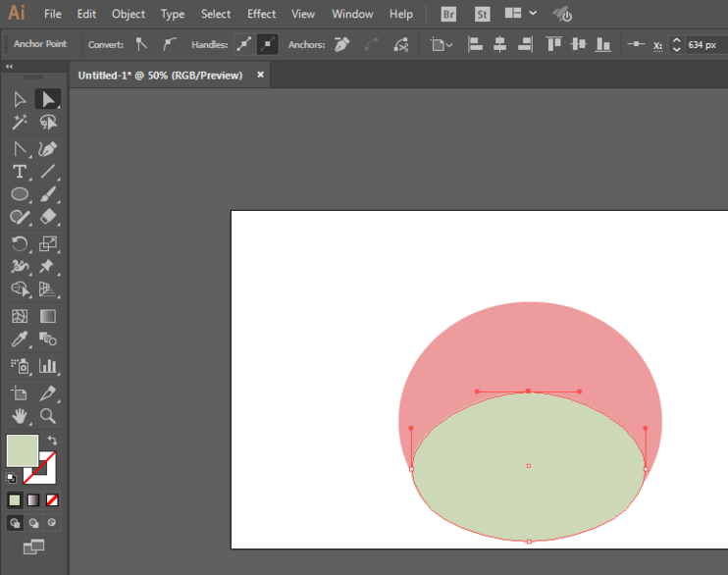
Task: Set the None color mode
Action: point(52,500)
